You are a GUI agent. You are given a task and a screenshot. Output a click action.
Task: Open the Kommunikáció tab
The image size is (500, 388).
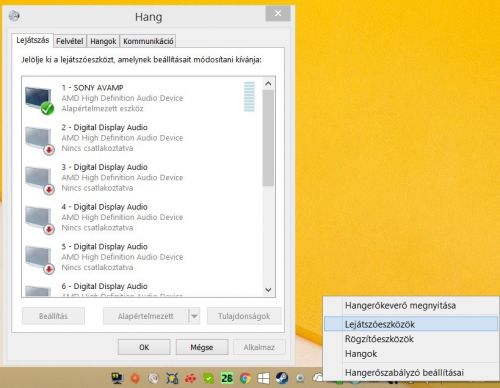pyautogui.click(x=148, y=41)
